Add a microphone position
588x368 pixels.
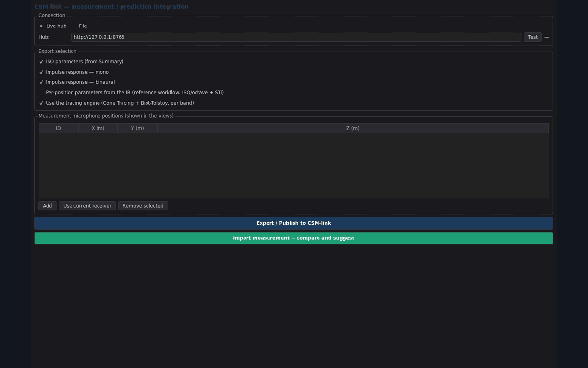48,206
